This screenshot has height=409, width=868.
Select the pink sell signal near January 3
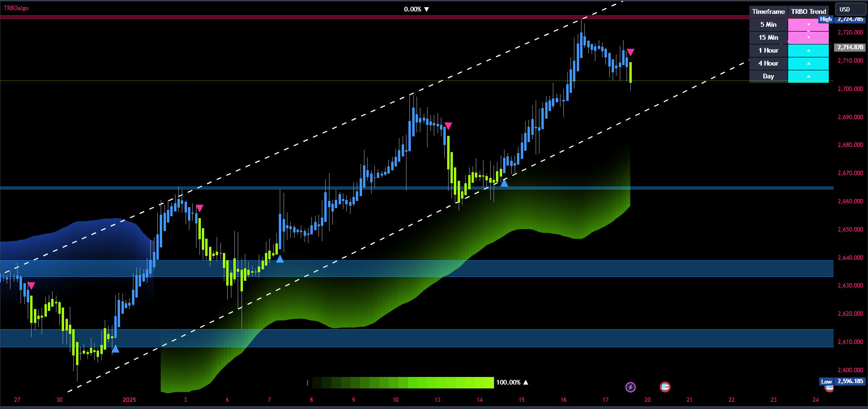pos(200,208)
